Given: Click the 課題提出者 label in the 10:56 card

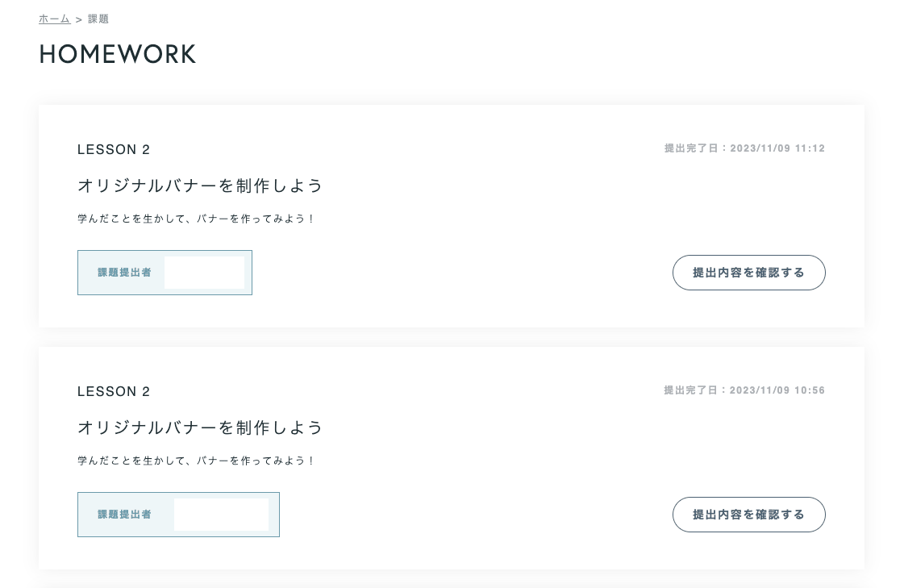Looking at the screenshot, I should (124, 515).
